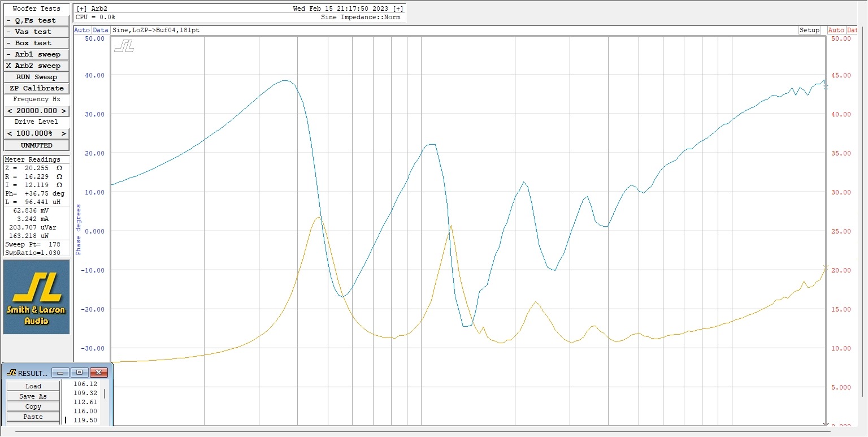Select the Box test option
The width and height of the screenshot is (868, 437).
click(x=37, y=43)
